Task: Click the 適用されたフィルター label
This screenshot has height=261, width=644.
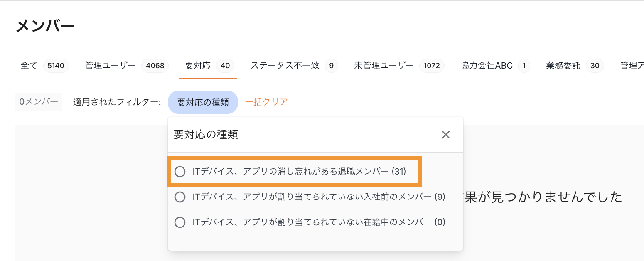Action: [x=117, y=102]
